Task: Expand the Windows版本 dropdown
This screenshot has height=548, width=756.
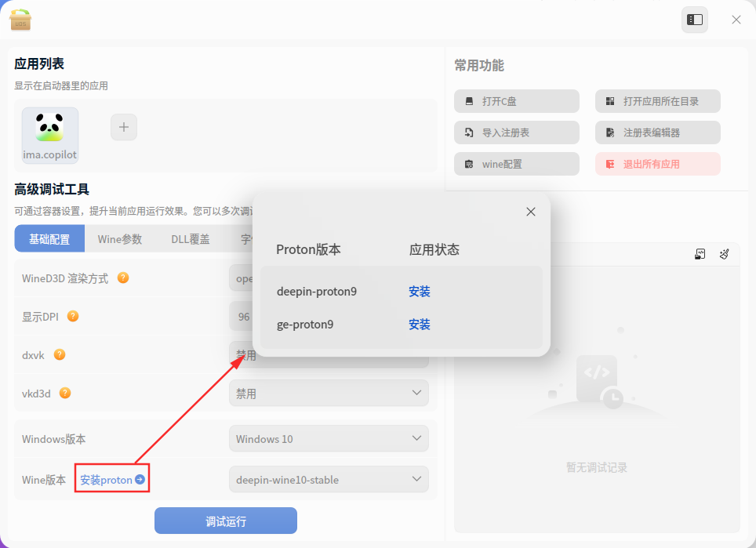Action: tap(329, 438)
